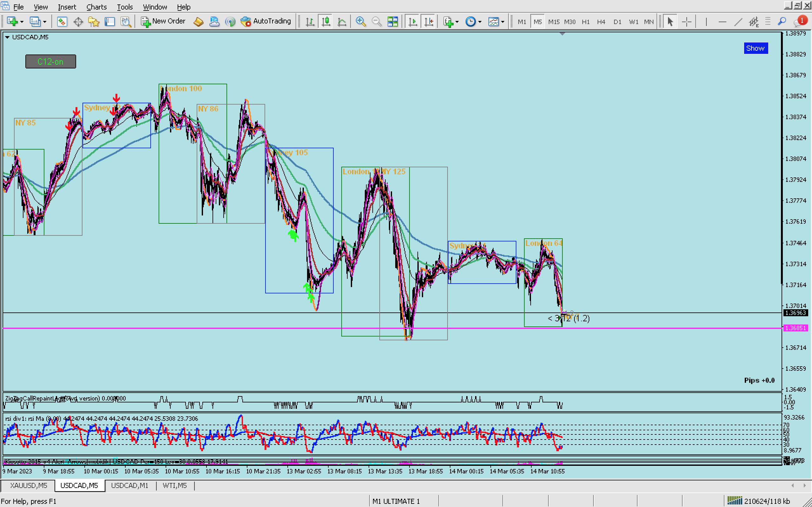
Task: Draw a trendline with the trendline tool
Action: point(738,22)
